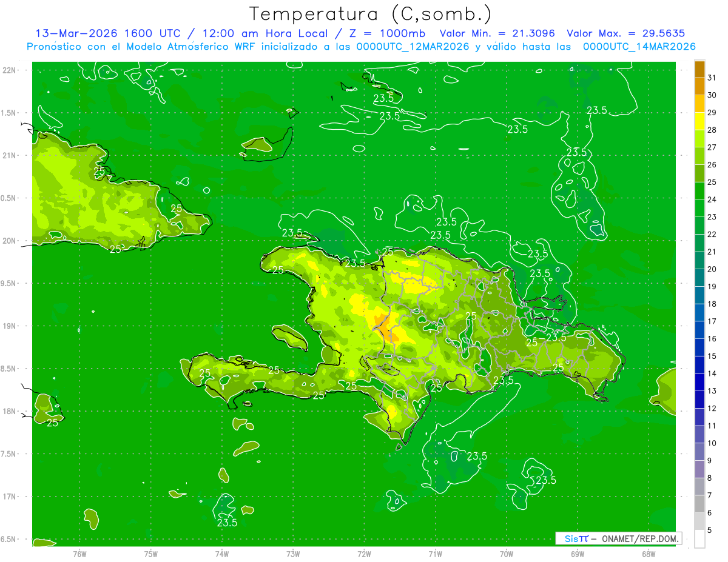Image resolution: width=728 pixels, height=562 pixels.
Task: Click the teal legend swatch between 19 and 20
Action: pos(699,278)
